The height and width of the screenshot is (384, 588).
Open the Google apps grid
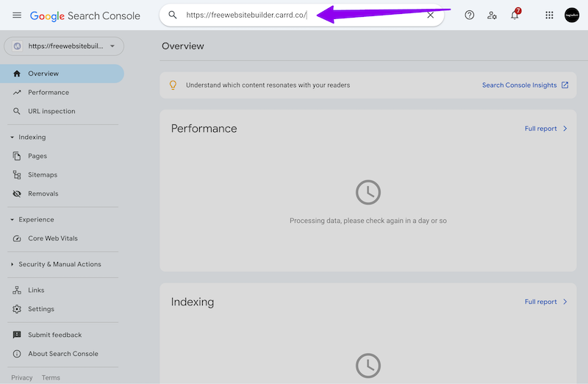pos(549,15)
